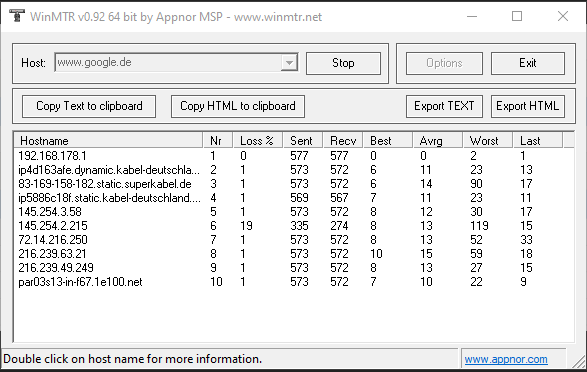The width and height of the screenshot is (587, 372).
Task: Select the ip4d163afe.dynamic.kabel-deutschla... row
Action: (294, 170)
